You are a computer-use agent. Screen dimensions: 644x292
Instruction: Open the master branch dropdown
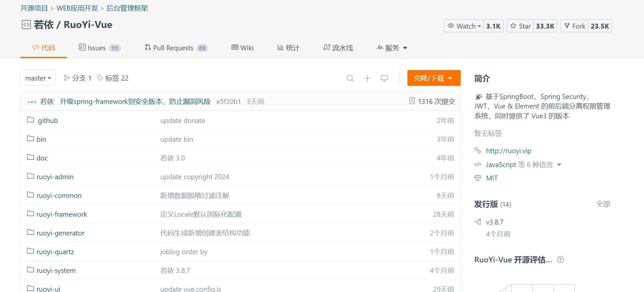(38, 78)
